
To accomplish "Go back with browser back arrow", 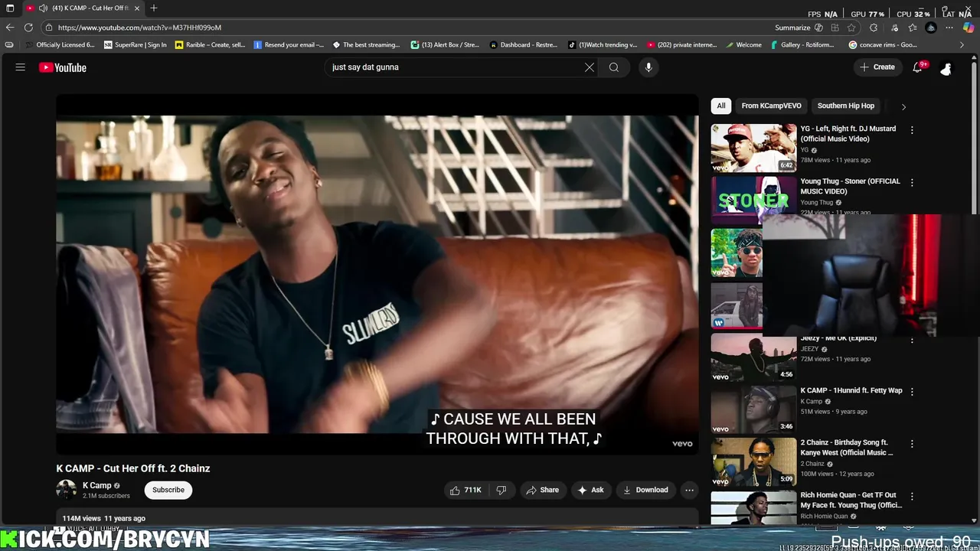I will (10, 28).
